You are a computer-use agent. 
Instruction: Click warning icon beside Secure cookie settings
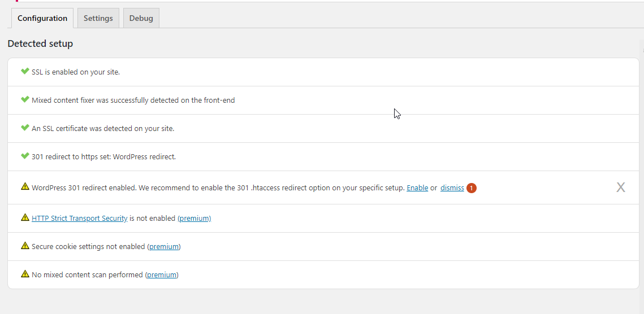(25, 246)
